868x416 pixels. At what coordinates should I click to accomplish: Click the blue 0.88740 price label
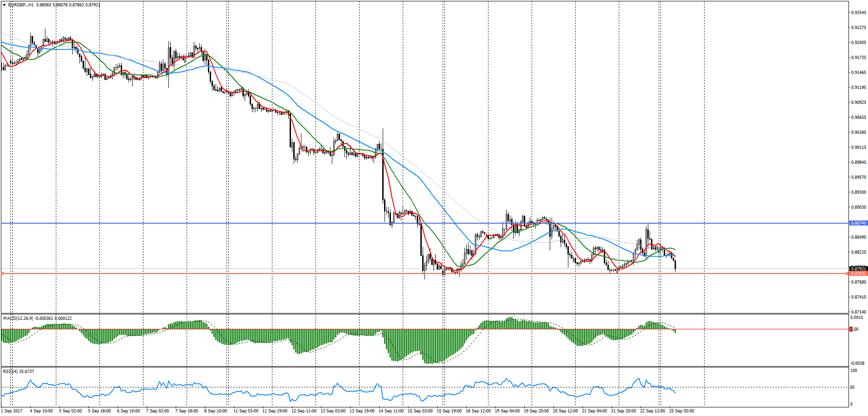(x=858, y=223)
